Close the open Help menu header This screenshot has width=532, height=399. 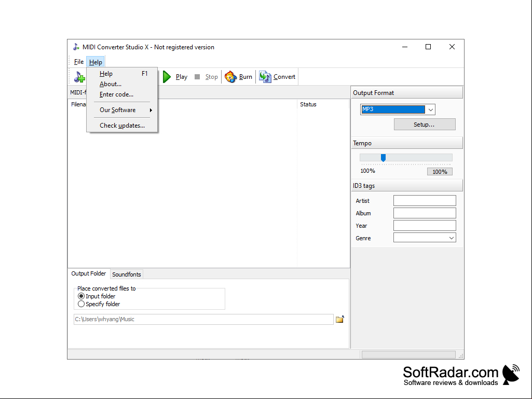(x=96, y=62)
